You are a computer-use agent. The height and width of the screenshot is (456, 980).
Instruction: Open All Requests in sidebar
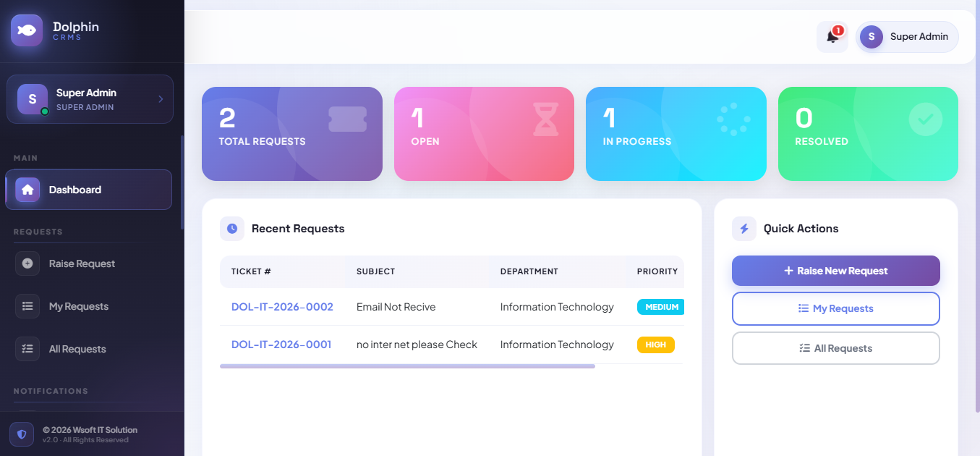[x=88, y=349]
